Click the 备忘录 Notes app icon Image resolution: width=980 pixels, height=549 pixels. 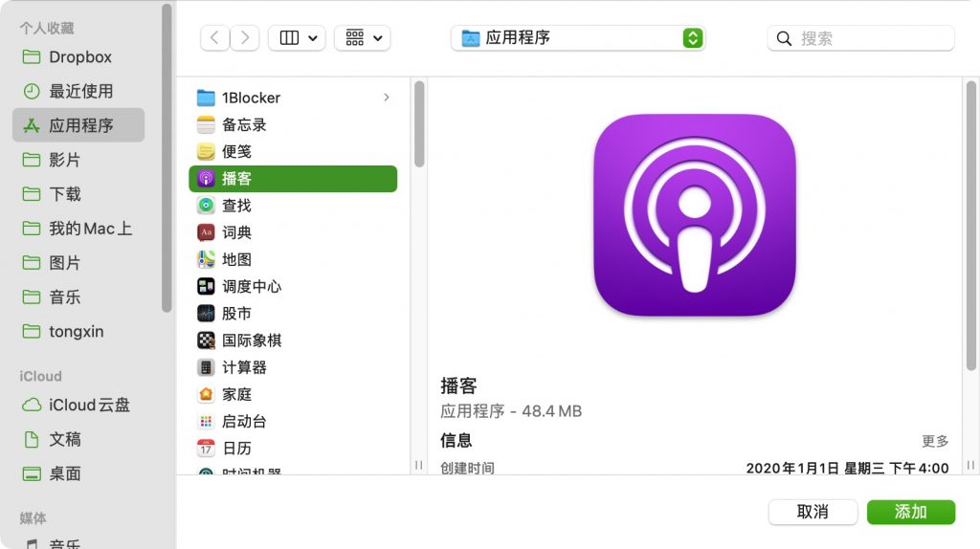pos(206,125)
